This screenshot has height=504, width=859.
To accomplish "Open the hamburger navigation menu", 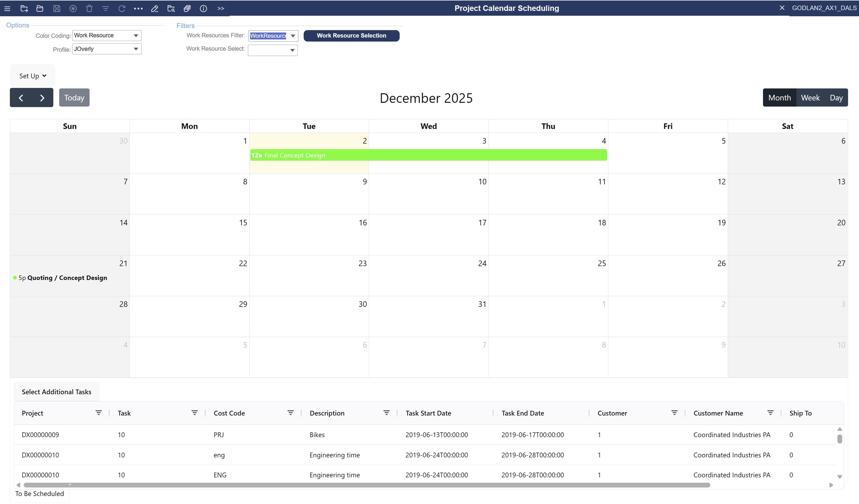I will (7, 9).
